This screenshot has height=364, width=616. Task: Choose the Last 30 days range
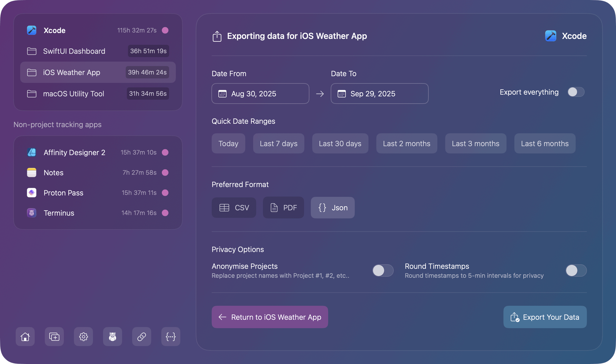pyautogui.click(x=340, y=143)
